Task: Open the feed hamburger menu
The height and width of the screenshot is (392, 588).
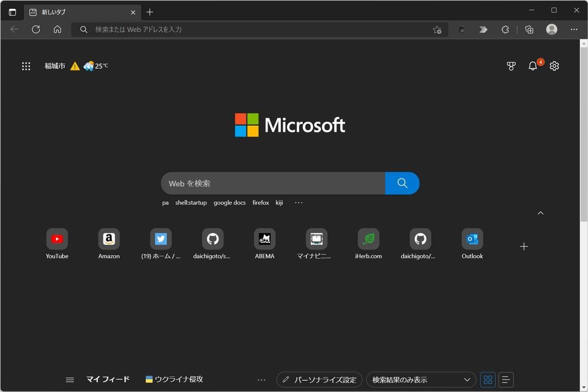Action: (x=70, y=380)
